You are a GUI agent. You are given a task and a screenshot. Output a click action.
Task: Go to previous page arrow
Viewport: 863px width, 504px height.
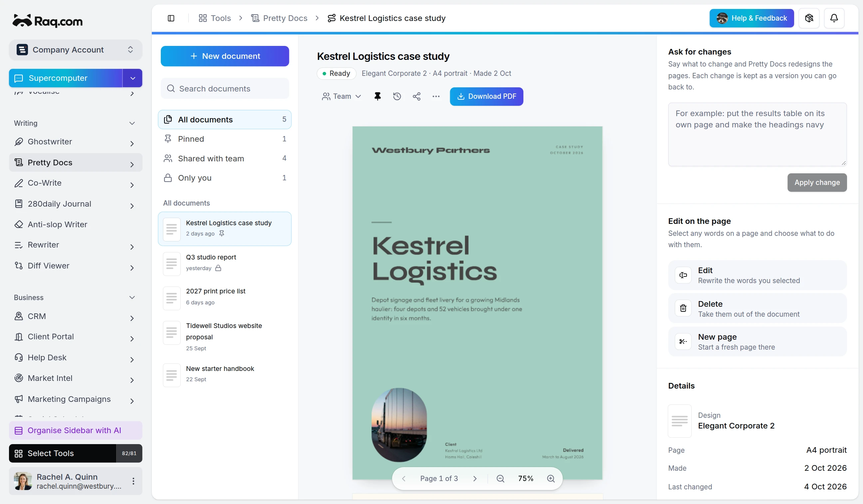404,478
